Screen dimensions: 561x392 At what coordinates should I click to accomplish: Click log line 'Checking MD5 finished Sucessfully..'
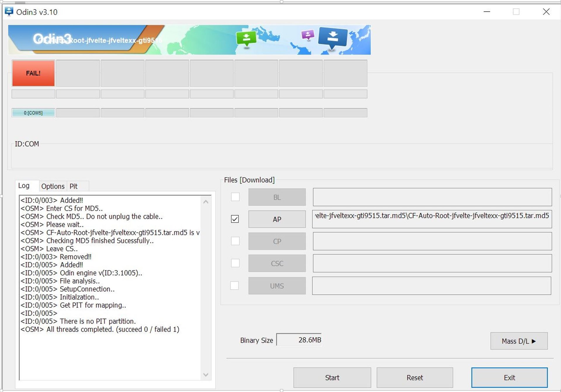87,241
